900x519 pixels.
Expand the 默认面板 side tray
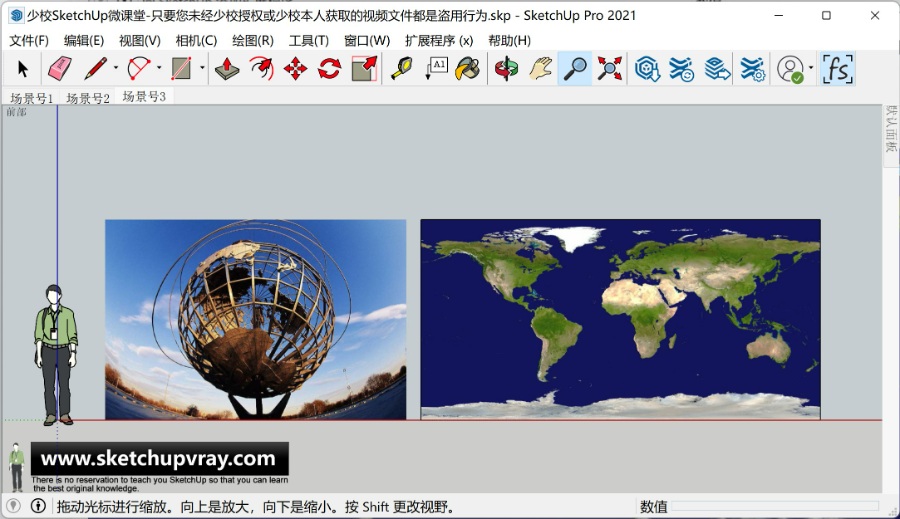click(890, 129)
